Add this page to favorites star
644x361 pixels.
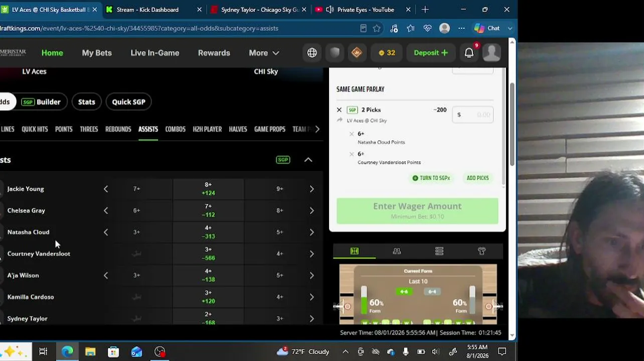[377, 28]
